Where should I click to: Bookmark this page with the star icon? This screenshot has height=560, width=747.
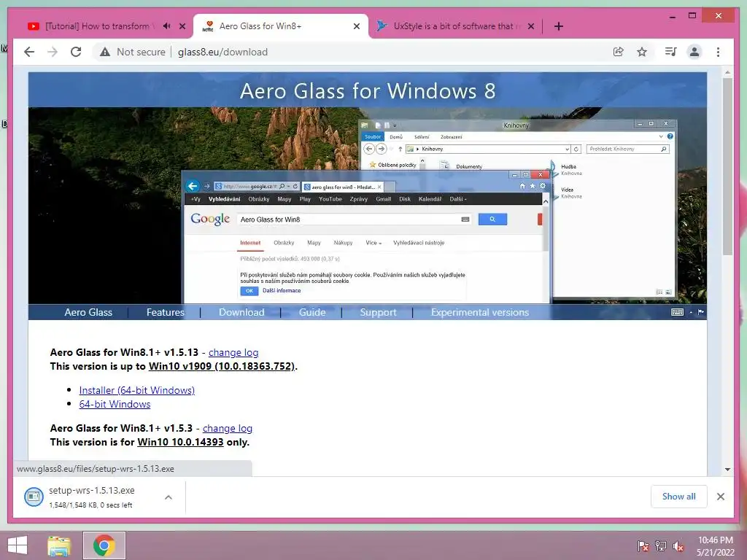[x=642, y=52]
